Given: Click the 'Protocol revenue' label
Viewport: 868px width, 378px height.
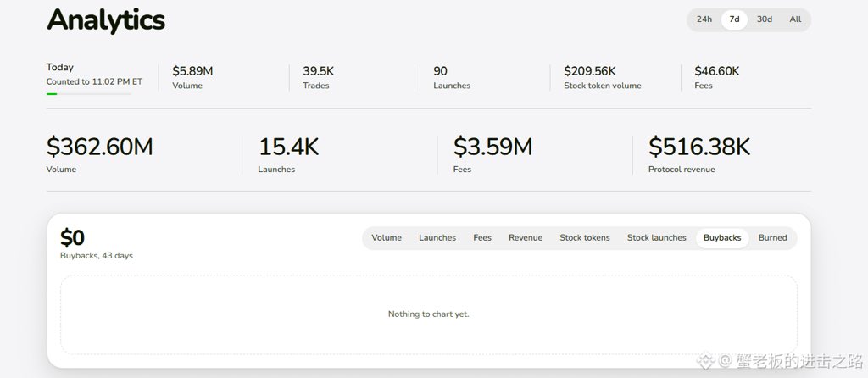Looking at the screenshot, I should tap(682, 170).
